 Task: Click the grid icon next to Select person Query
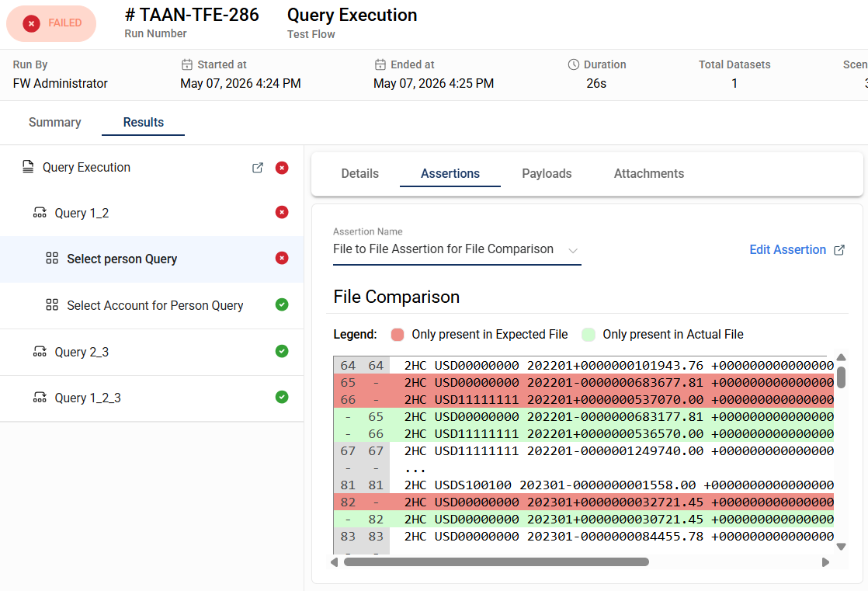(52, 258)
